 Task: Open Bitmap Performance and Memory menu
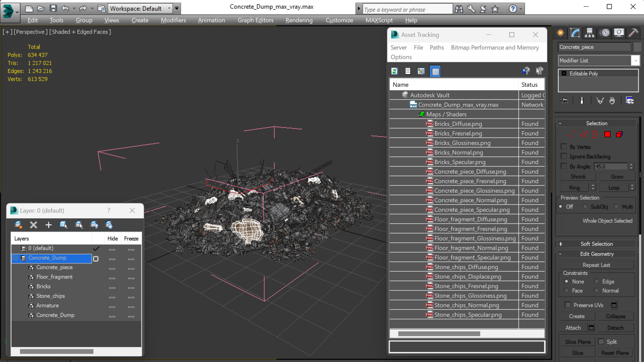pyautogui.click(x=495, y=48)
